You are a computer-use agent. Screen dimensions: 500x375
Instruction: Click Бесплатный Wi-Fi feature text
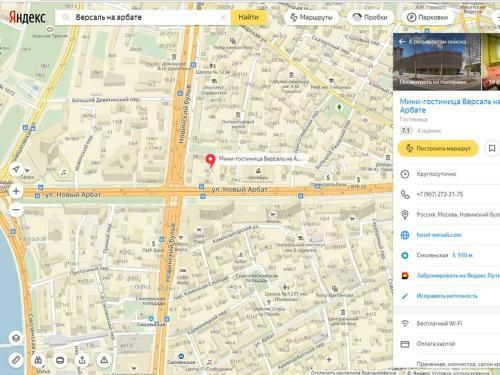439,323
